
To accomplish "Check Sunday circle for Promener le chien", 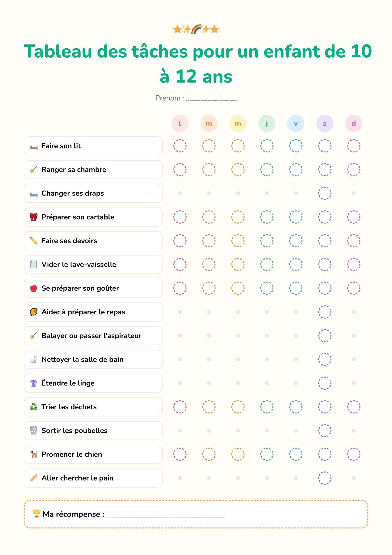I will pos(354,454).
